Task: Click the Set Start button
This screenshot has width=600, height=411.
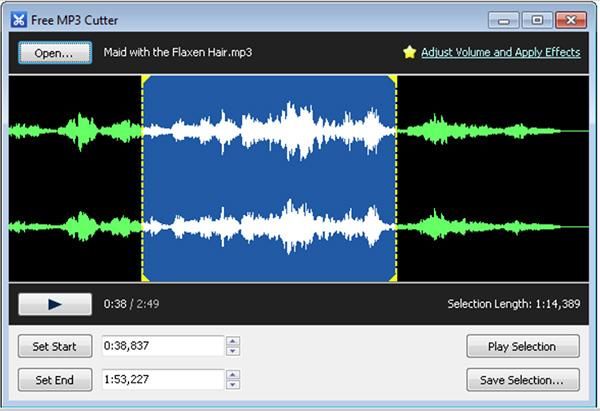Action: [x=55, y=346]
